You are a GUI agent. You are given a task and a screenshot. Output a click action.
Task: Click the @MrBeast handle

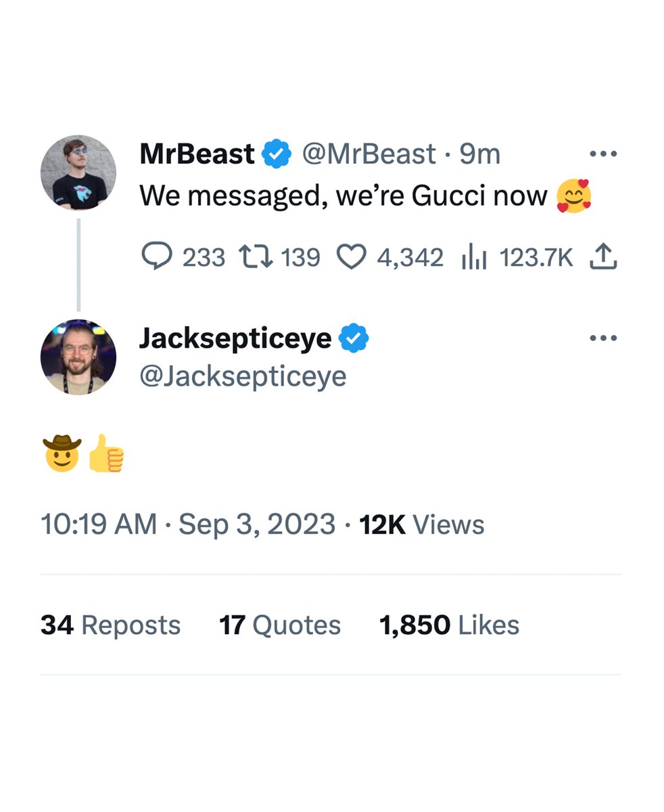[369, 154]
